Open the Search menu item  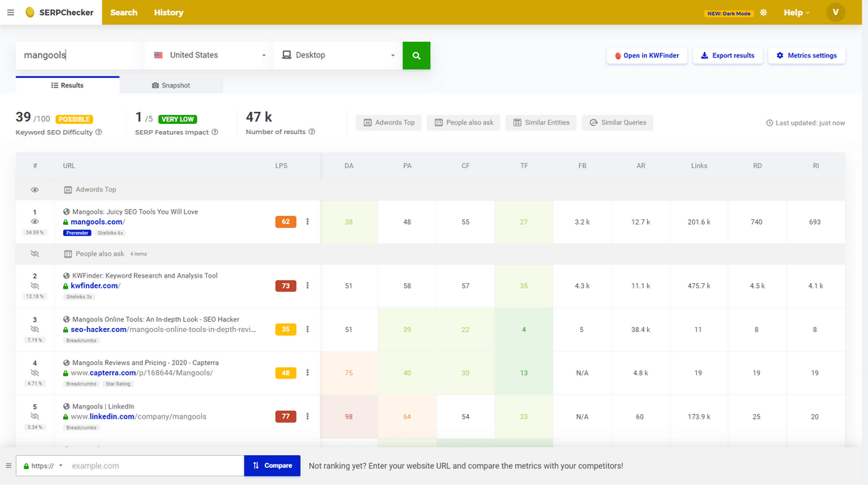123,12
